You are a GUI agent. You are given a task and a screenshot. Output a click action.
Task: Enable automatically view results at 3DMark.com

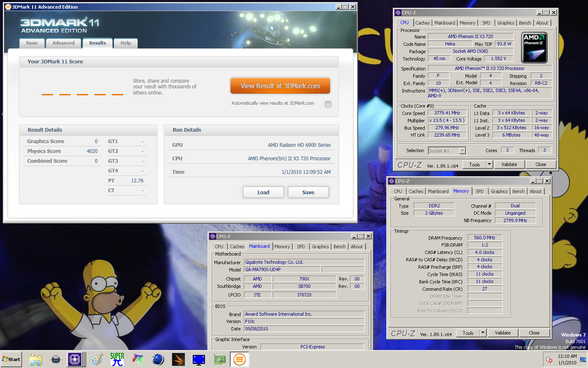tap(328, 104)
